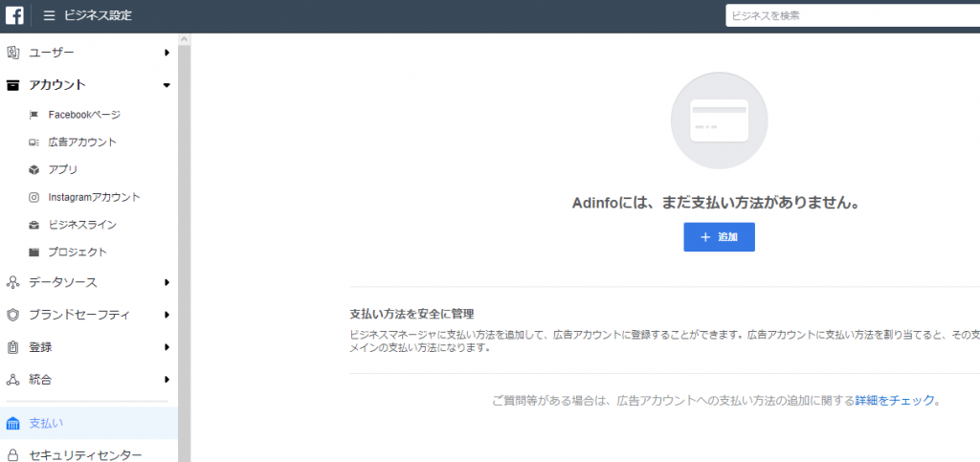Click the ビジネス設定 title text
Screen dimensions: 980x462
99,15
